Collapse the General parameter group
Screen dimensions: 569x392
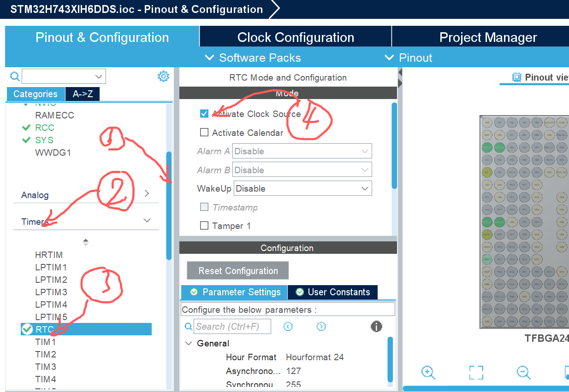click(189, 344)
